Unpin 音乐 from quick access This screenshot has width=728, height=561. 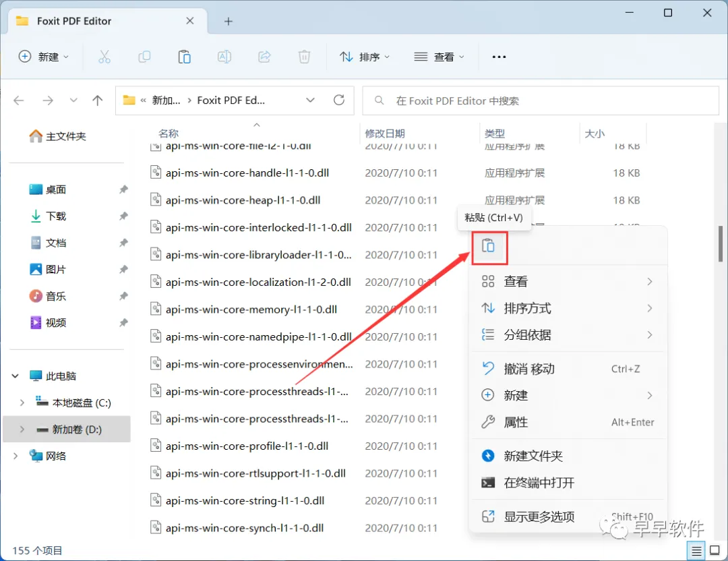point(123,296)
